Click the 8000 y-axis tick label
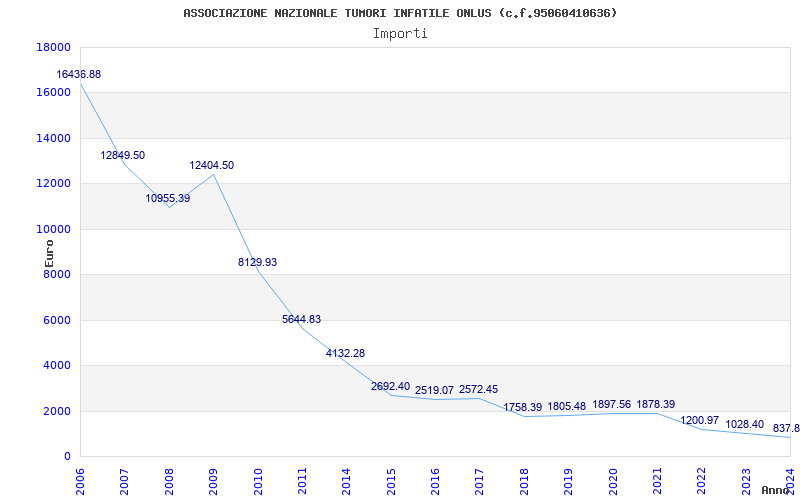800x500 pixels. pos(56,275)
